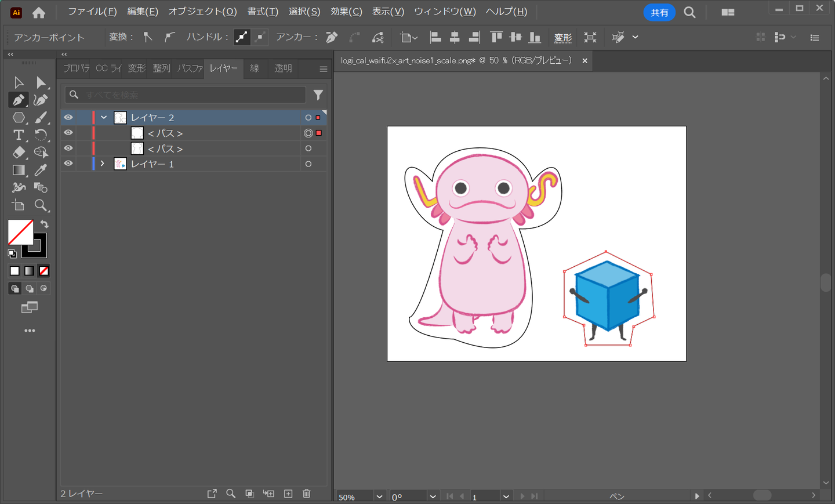835x504 pixels.
Task: Expand レイヤー 1 in layers panel
Action: click(103, 164)
